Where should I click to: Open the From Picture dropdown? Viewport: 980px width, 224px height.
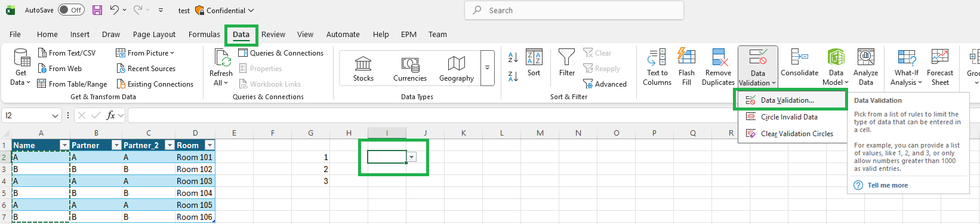click(145, 53)
